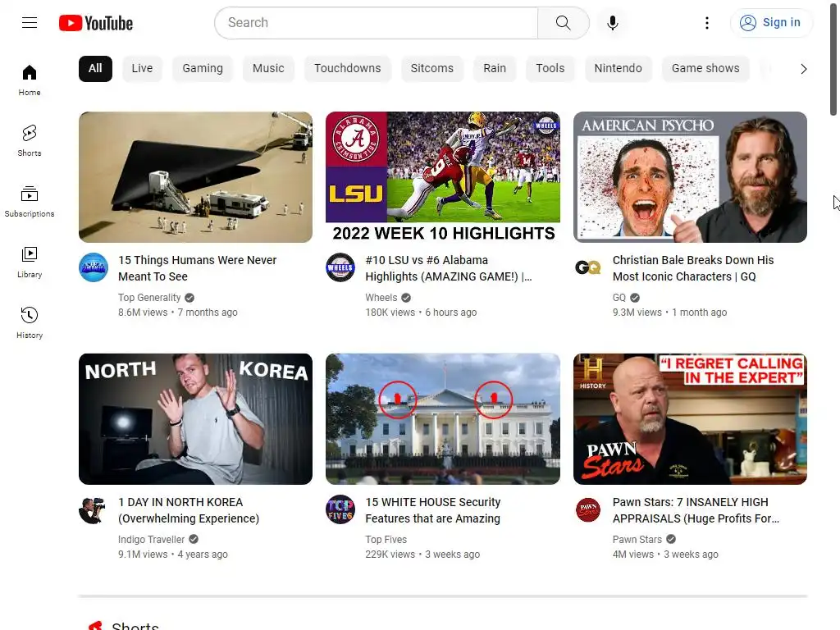Open the Top Fives channel avatar

(340, 509)
